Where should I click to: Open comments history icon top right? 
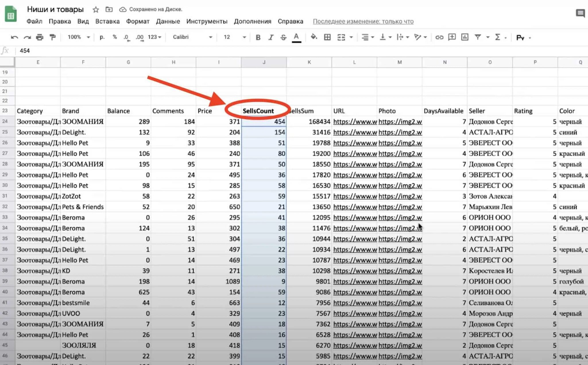coord(580,13)
